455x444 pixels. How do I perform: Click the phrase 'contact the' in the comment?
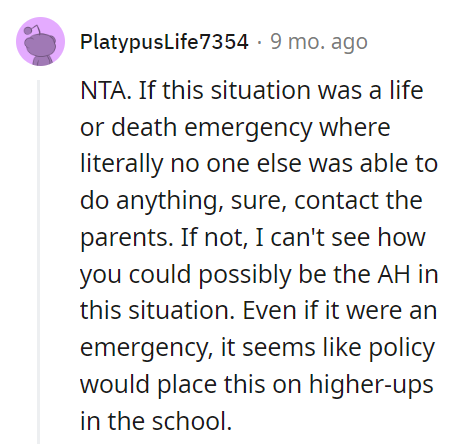(x=358, y=201)
